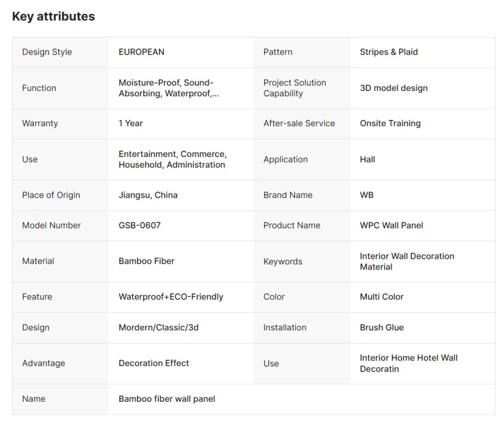Select the GSB-0607 model number
This screenshot has height=426, width=504.
tap(139, 225)
